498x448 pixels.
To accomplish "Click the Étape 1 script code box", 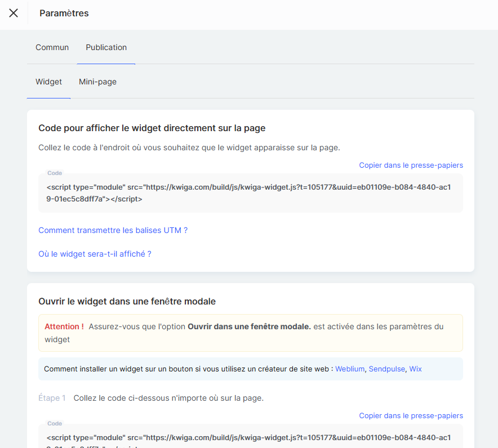I will [250, 438].
